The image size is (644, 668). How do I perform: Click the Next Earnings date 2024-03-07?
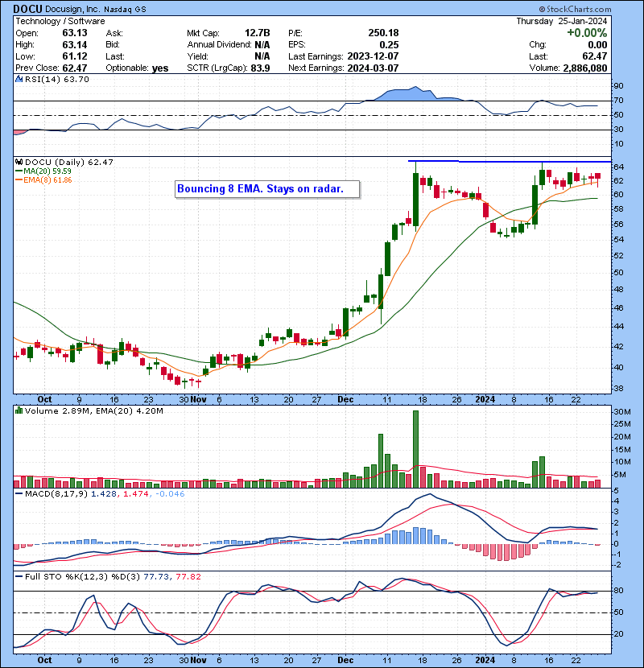tap(373, 68)
